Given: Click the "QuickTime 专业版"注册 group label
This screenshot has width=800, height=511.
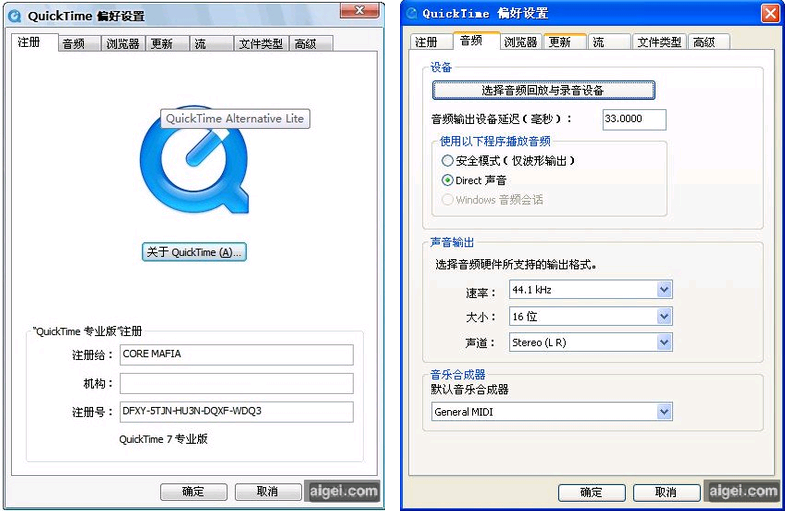Looking at the screenshot, I should click(87, 331).
